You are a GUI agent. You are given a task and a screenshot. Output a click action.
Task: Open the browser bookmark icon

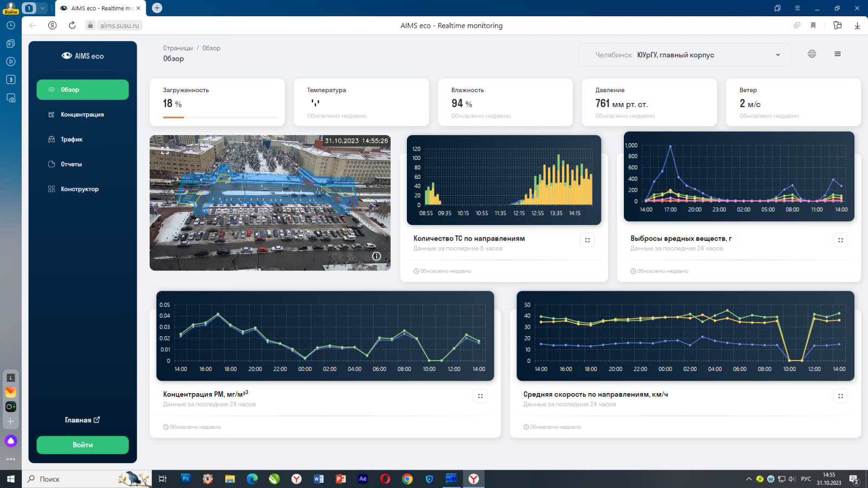813,25
